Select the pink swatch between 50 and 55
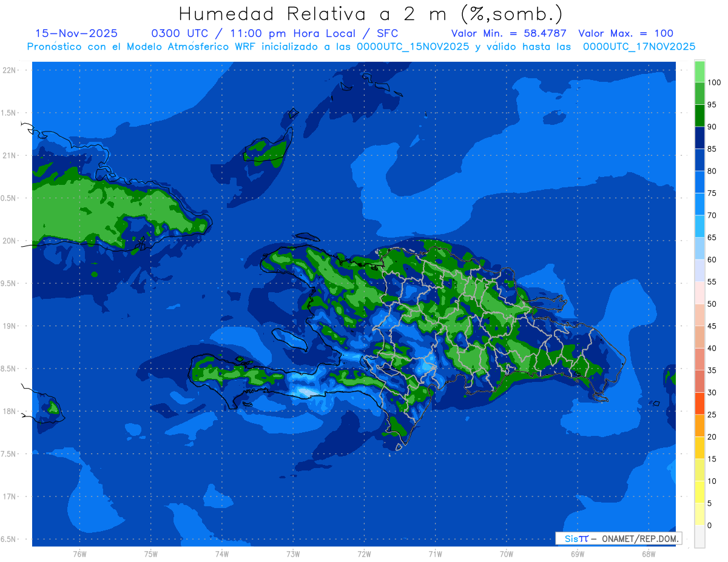This screenshot has width=728, height=562. [699, 293]
